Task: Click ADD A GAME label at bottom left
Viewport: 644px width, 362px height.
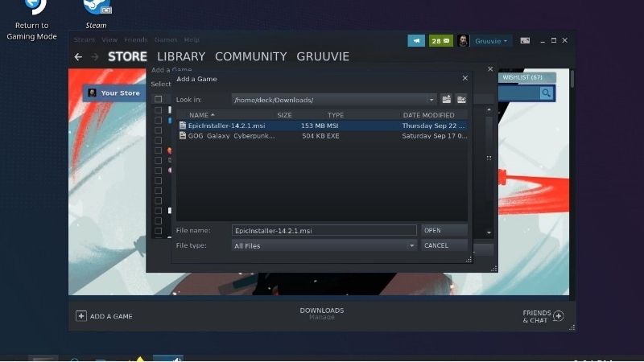Action: tap(111, 316)
